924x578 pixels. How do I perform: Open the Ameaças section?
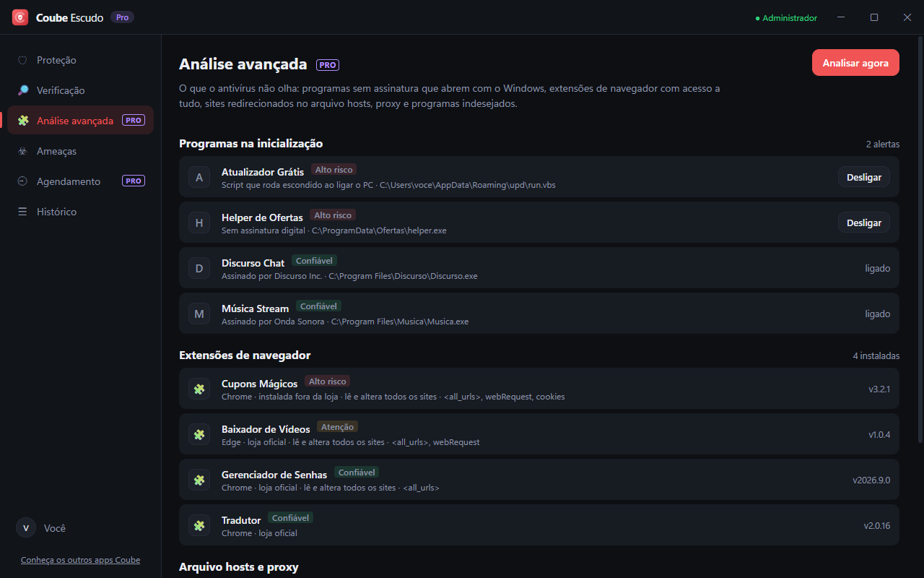[x=81, y=151]
